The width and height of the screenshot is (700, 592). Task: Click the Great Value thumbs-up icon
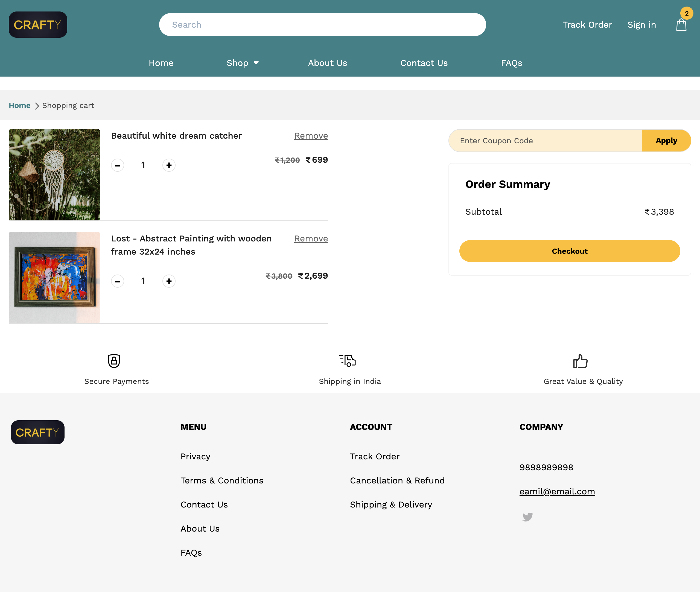pyautogui.click(x=580, y=361)
